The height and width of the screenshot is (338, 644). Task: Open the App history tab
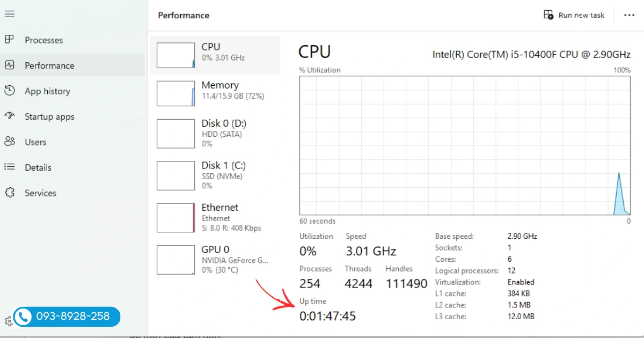tap(47, 91)
